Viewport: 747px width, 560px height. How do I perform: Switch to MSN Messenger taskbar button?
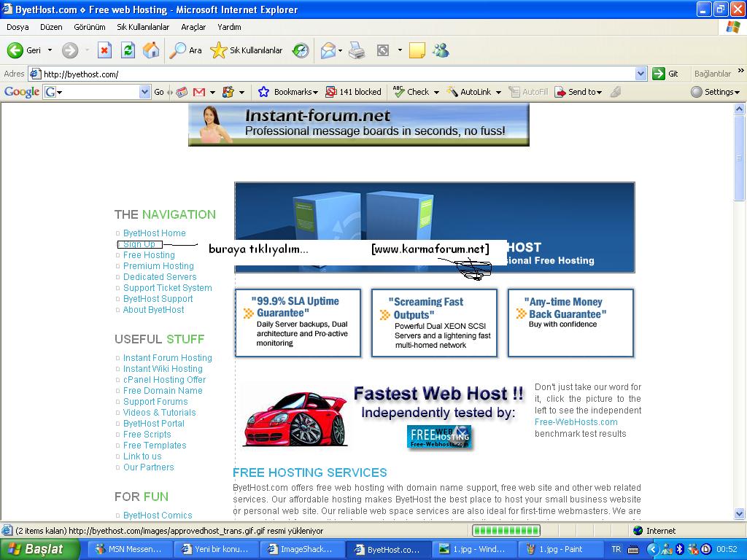130,549
